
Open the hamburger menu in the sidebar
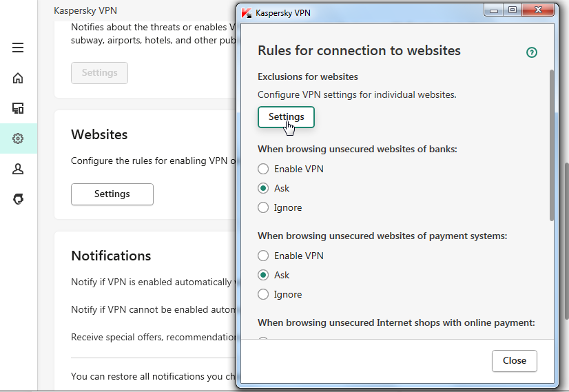(18, 48)
